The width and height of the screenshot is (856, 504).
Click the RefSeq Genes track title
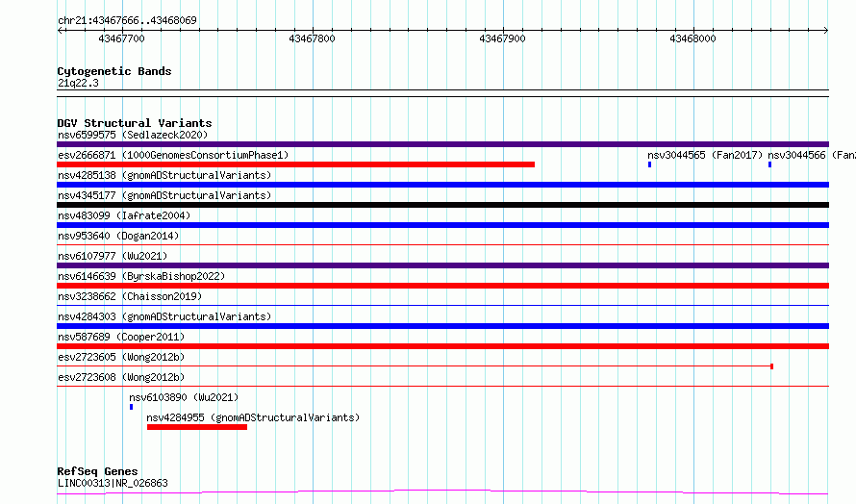pyautogui.click(x=97, y=471)
